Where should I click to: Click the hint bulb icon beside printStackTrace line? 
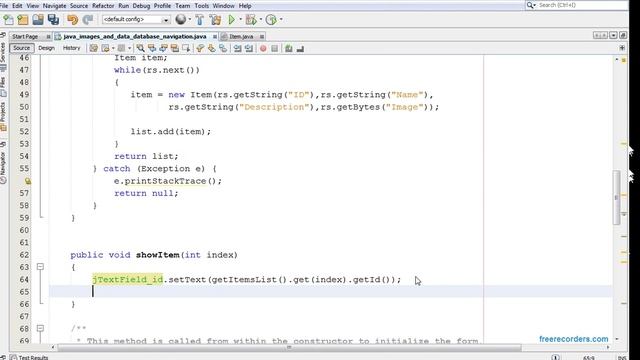tap(27, 181)
